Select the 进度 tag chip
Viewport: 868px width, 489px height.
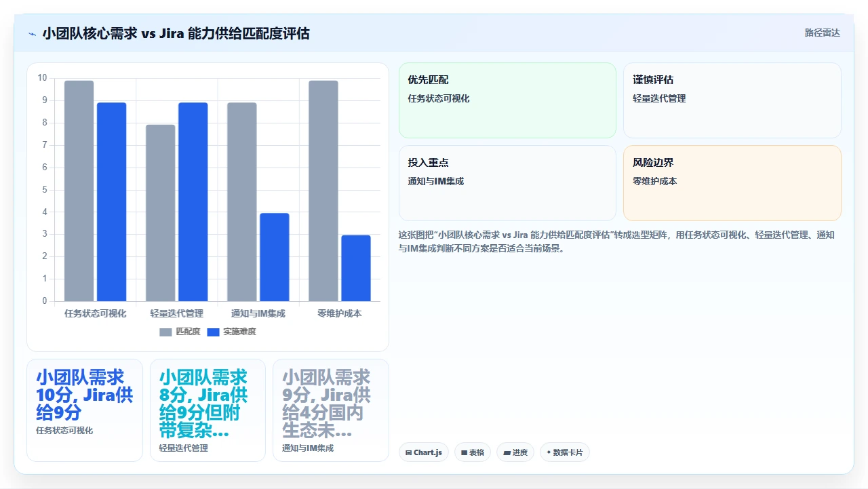(x=515, y=452)
